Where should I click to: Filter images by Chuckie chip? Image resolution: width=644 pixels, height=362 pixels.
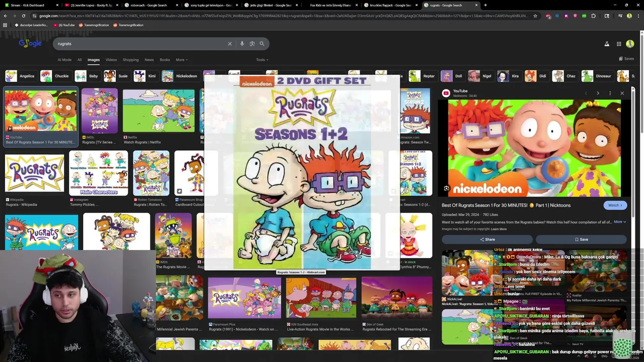tap(55, 76)
